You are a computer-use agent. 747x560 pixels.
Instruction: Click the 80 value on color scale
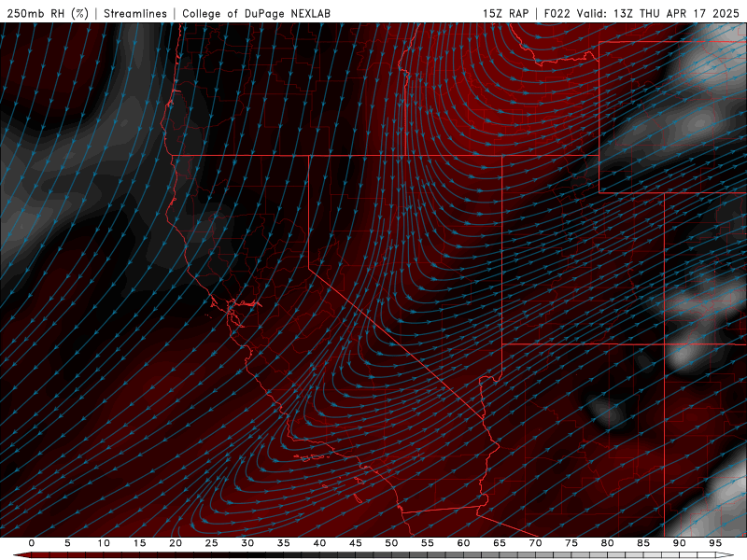(607, 543)
